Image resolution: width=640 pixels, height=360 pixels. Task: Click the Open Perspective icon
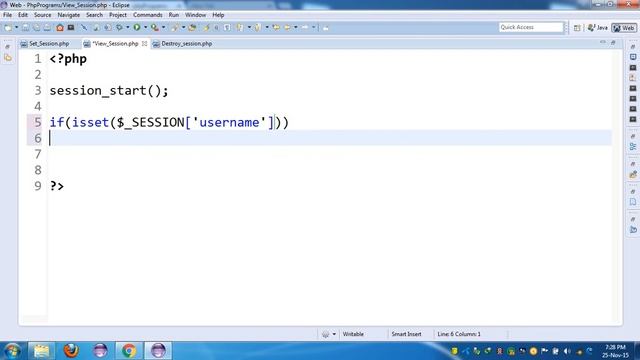[x=577, y=28]
